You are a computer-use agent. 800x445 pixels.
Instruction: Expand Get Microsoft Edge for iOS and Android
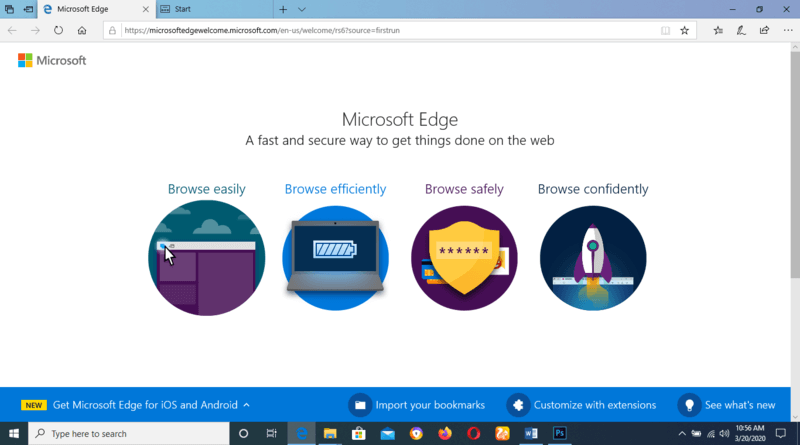point(246,405)
